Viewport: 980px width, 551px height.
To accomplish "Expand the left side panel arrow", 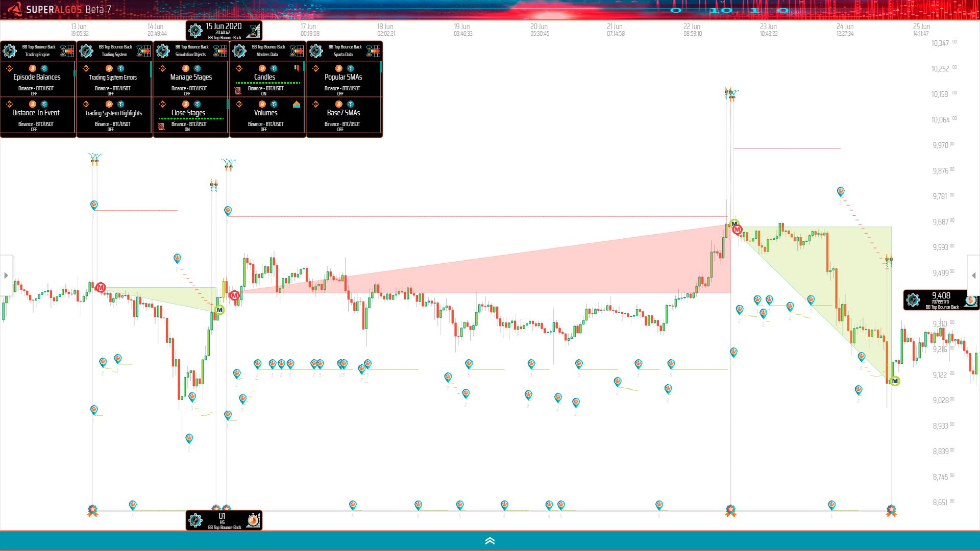I will [x=6, y=275].
